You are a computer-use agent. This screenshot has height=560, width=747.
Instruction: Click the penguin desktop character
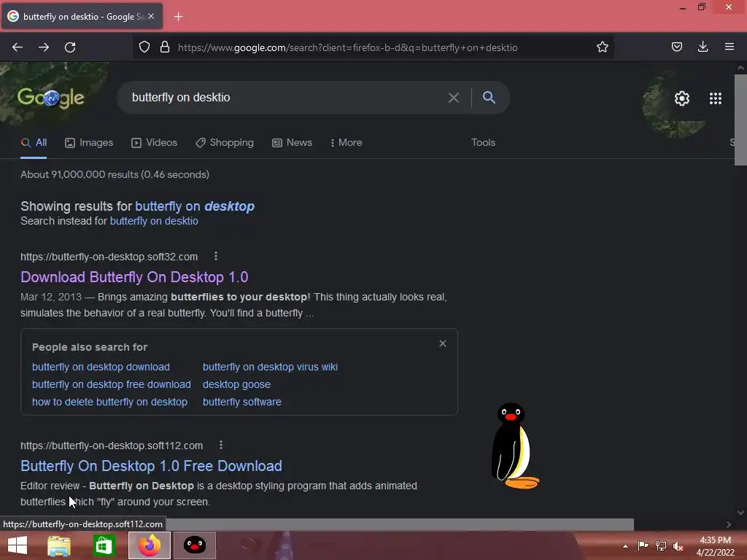515,446
